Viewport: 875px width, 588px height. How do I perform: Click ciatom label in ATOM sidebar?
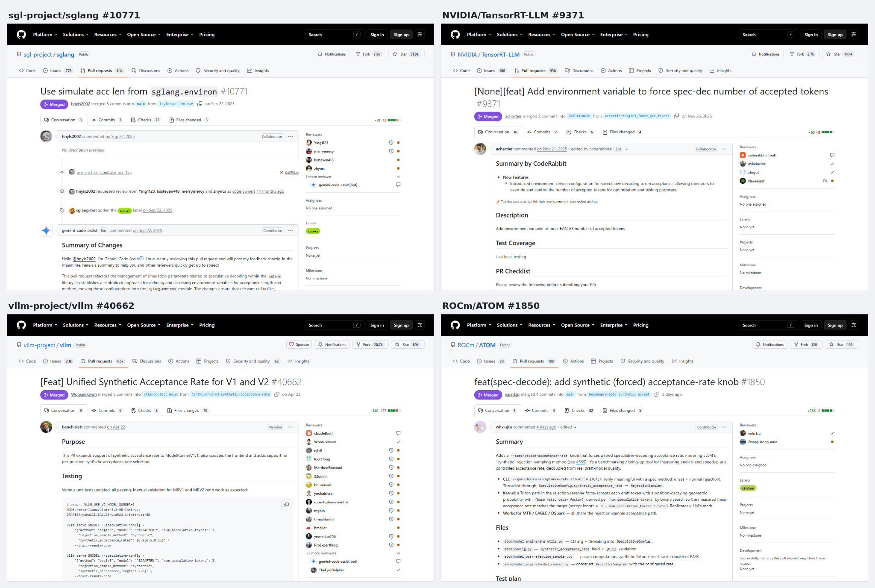pyautogui.click(x=748, y=488)
